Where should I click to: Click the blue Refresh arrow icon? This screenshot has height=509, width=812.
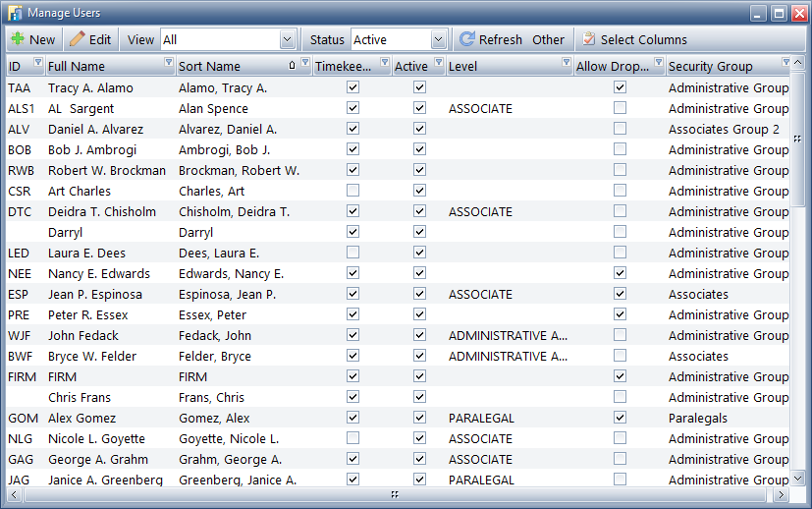[466, 39]
